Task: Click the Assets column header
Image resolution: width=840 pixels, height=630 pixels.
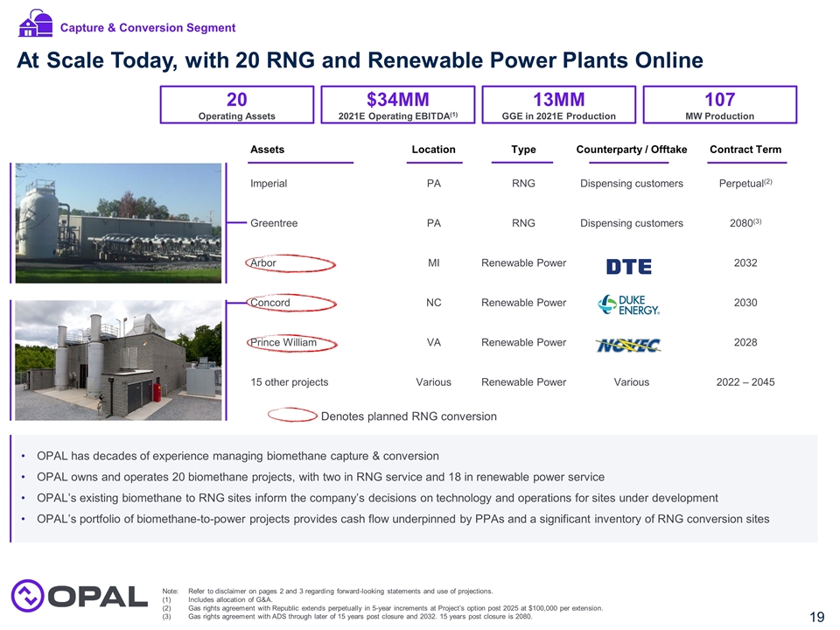Action: pyautogui.click(x=267, y=150)
